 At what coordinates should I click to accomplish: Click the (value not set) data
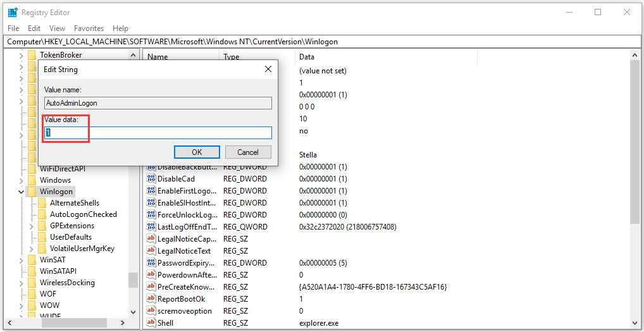323,71
